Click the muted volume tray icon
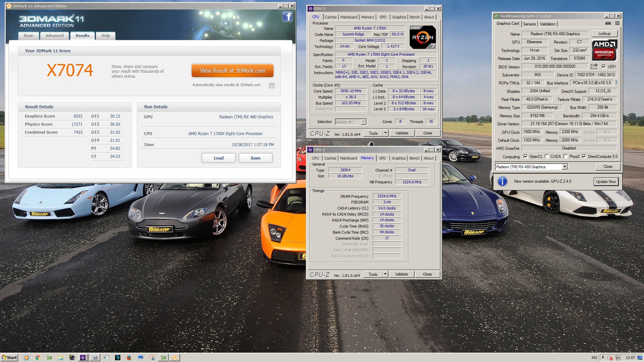 click(x=610, y=358)
